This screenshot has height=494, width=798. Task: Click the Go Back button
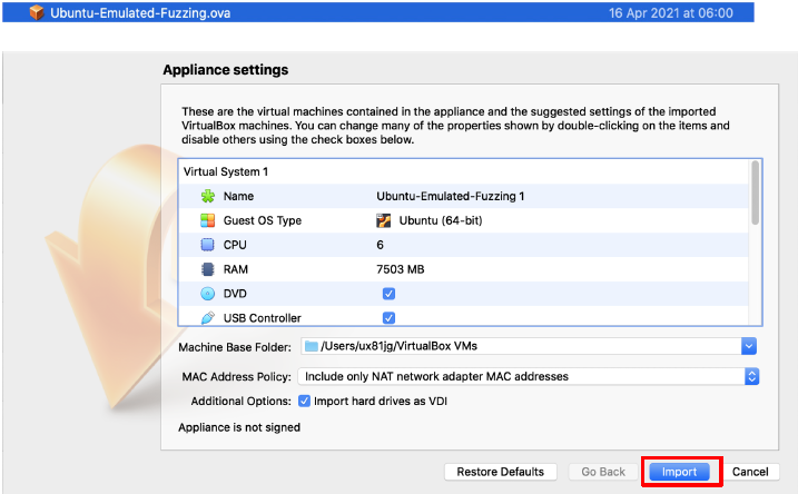pos(603,472)
